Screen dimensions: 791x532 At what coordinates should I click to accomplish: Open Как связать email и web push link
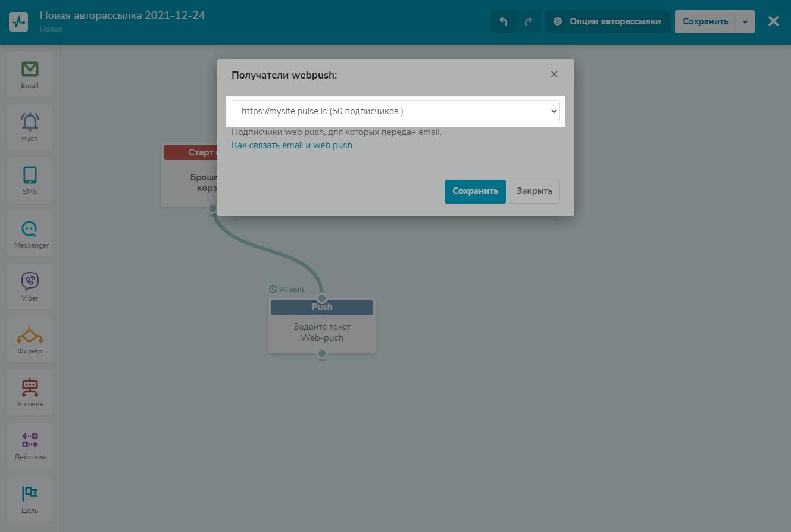292,145
